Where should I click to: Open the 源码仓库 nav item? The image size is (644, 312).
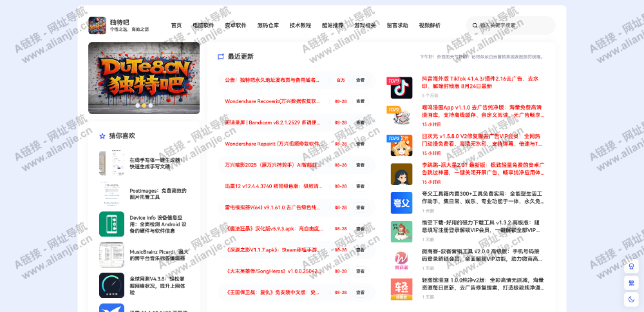click(268, 26)
